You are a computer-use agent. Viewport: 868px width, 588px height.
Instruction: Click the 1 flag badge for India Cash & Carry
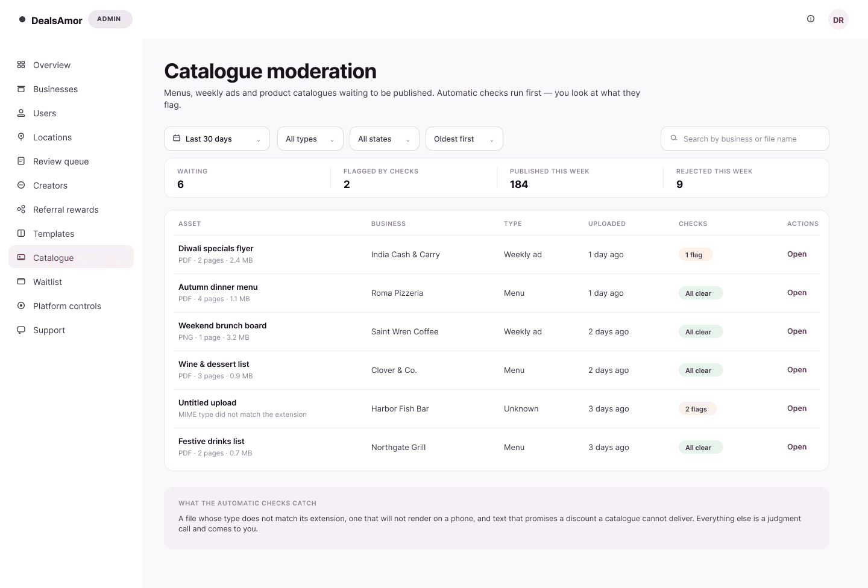696,255
